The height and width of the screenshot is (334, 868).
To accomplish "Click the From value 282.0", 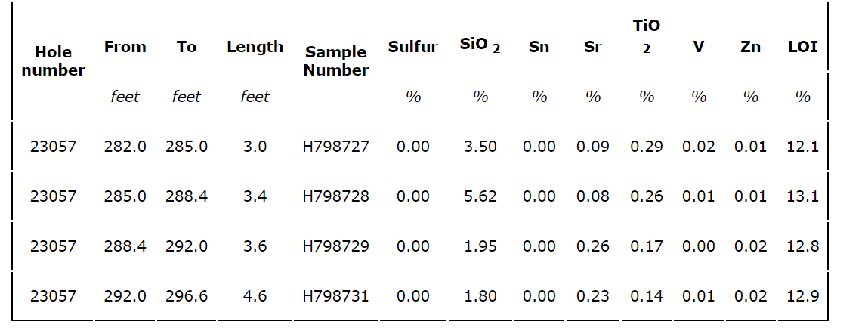I will click(x=125, y=147).
